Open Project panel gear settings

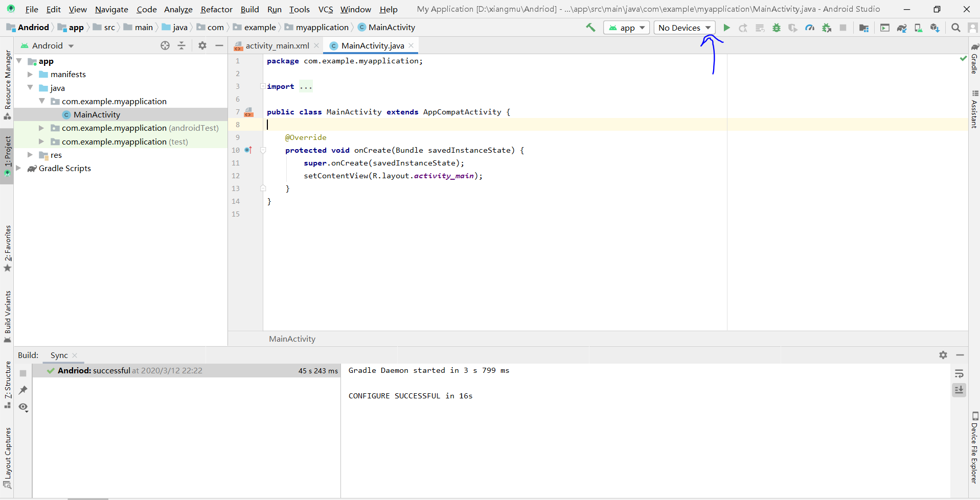202,45
